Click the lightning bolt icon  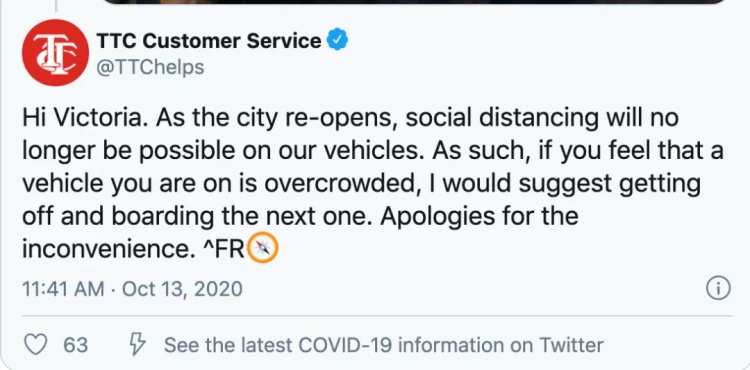(137, 344)
